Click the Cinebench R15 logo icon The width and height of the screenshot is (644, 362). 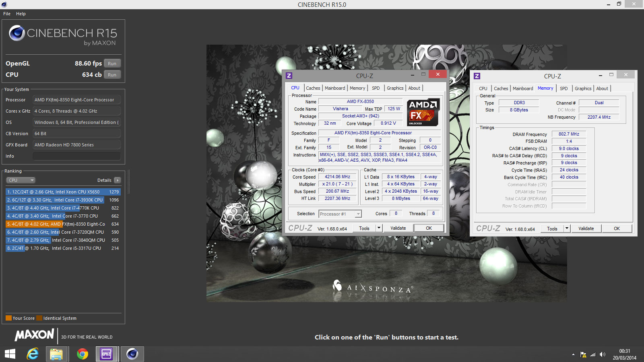pyautogui.click(x=17, y=33)
